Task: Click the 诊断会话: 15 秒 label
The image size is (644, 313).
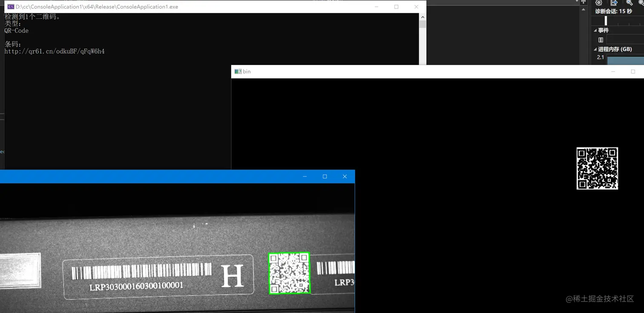Action: point(613,11)
